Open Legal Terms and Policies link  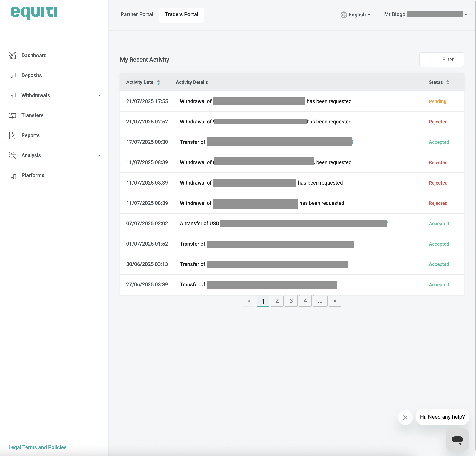click(37, 447)
